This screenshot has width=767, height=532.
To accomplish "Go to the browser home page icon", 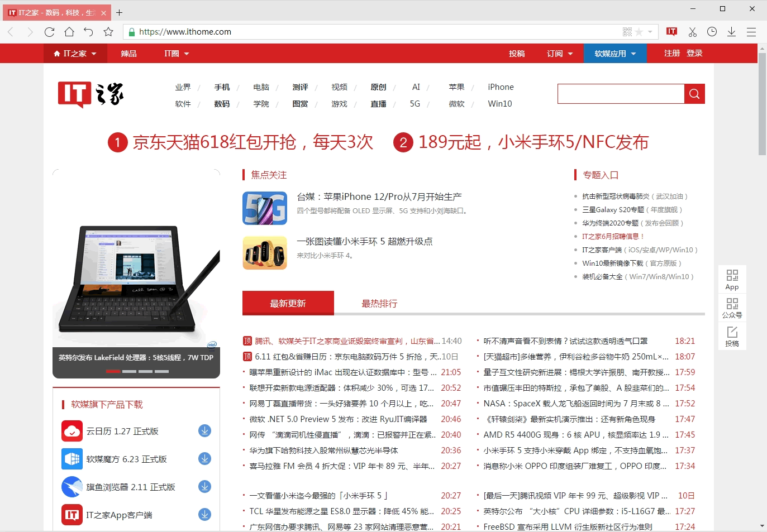I will coord(69,32).
